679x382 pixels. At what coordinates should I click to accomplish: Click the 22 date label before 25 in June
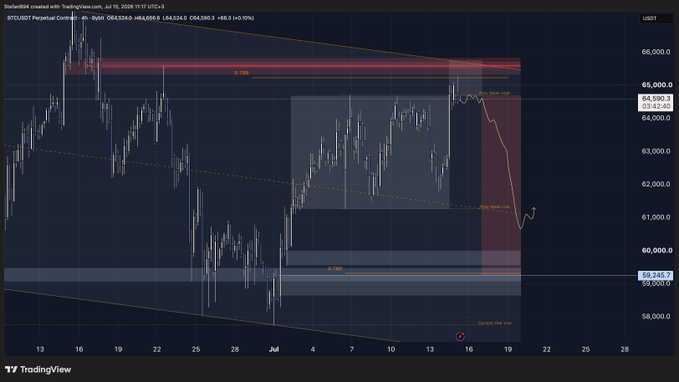pos(157,349)
